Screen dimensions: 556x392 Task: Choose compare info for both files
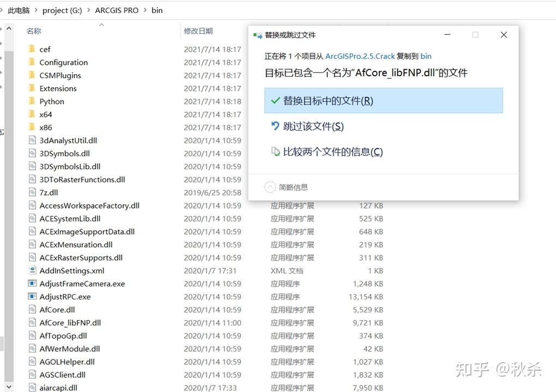[x=333, y=151]
